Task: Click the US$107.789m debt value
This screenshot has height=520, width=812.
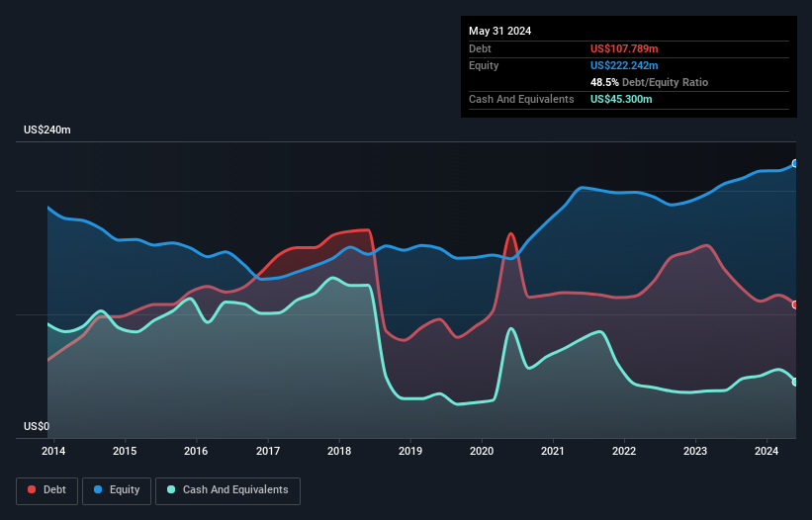Action: point(624,48)
